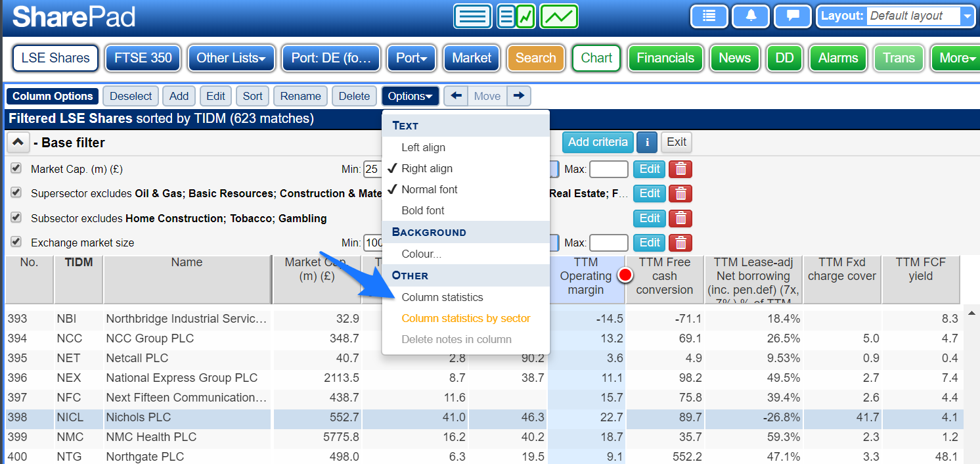Click the Exchange market size Max field

[609, 243]
